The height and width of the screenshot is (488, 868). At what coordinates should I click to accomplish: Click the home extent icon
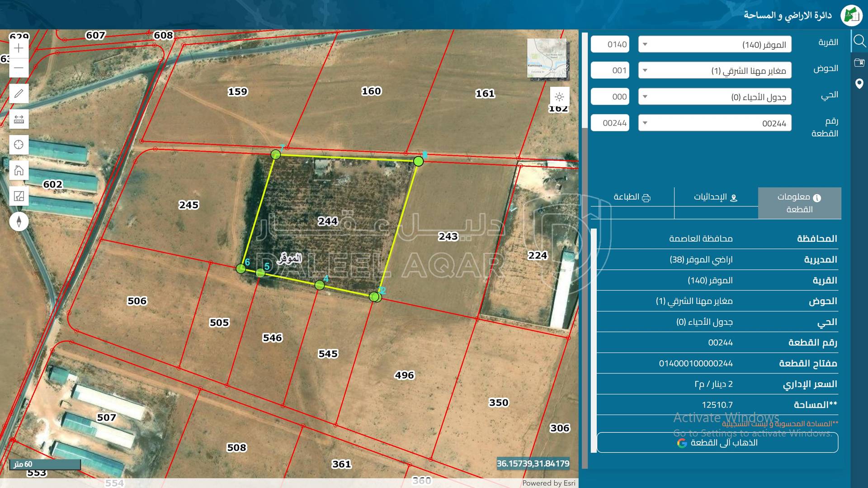pyautogui.click(x=19, y=170)
